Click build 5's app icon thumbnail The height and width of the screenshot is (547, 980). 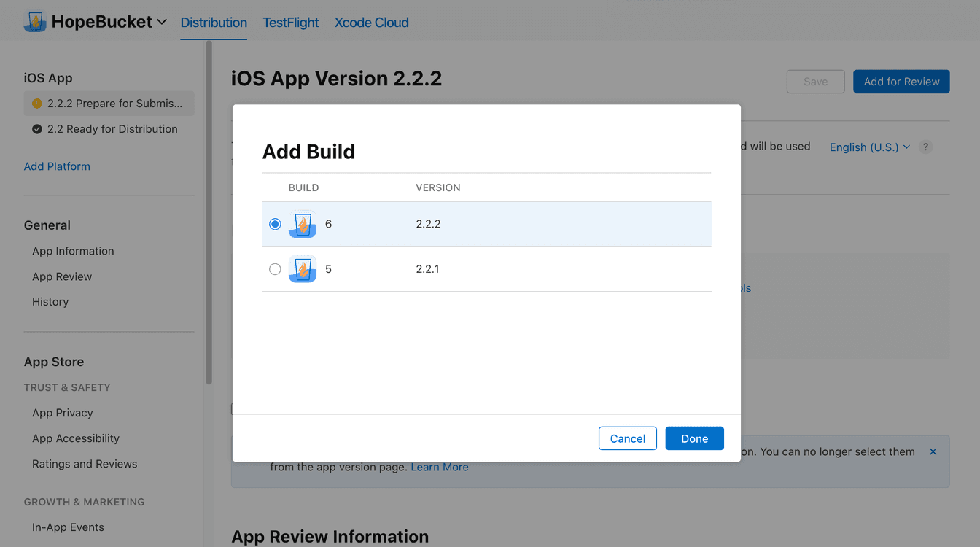point(302,268)
